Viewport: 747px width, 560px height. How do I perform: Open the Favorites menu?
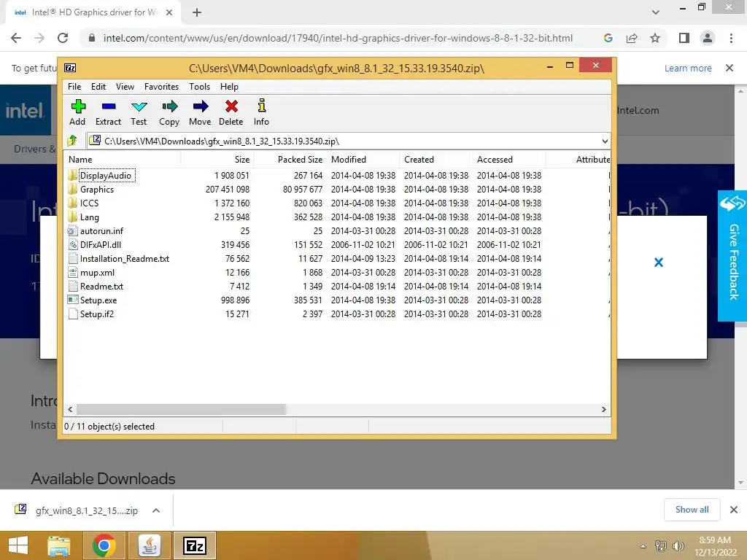pos(161,87)
